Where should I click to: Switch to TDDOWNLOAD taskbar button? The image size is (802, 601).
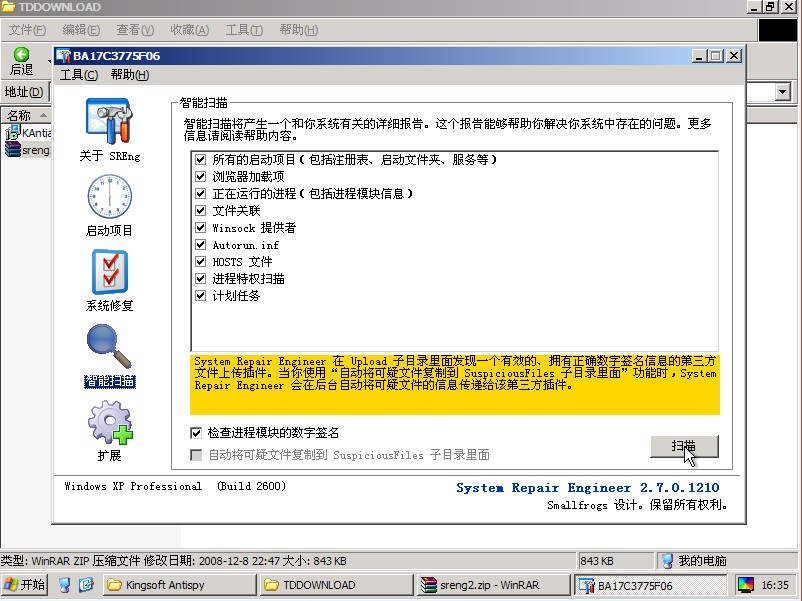(x=337, y=585)
